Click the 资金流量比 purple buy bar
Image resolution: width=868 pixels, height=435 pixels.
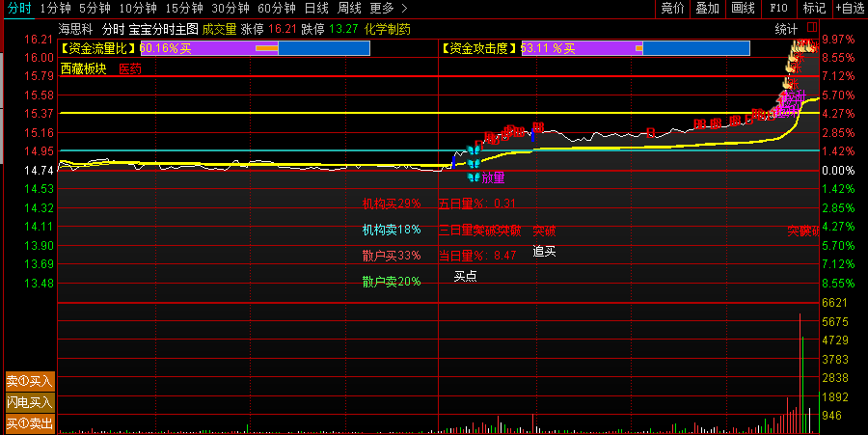pos(209,48)
